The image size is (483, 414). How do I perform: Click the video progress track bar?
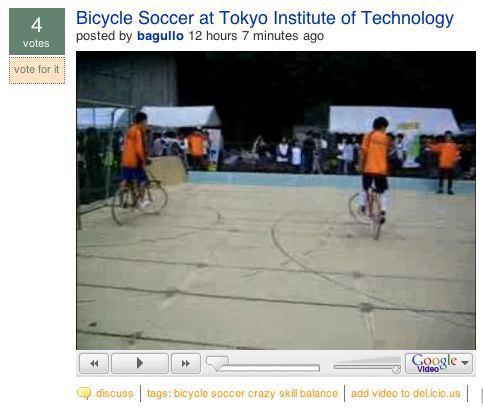269,368
